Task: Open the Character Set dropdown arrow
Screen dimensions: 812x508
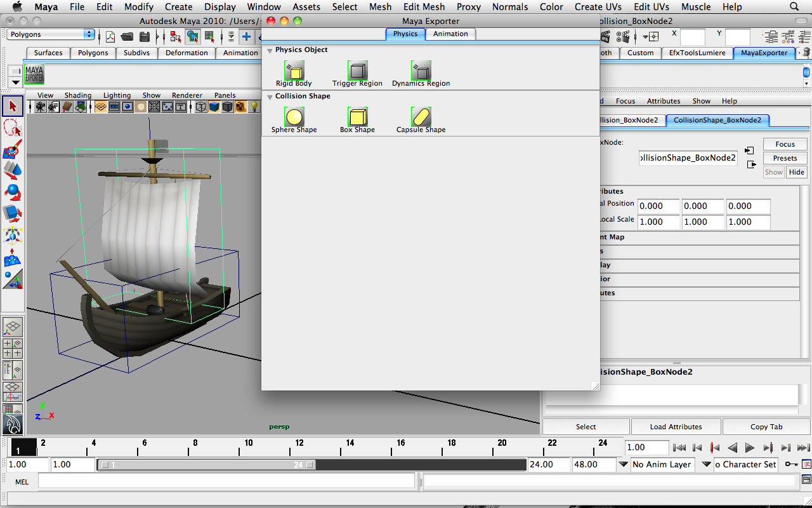Action: pos(707,464)
